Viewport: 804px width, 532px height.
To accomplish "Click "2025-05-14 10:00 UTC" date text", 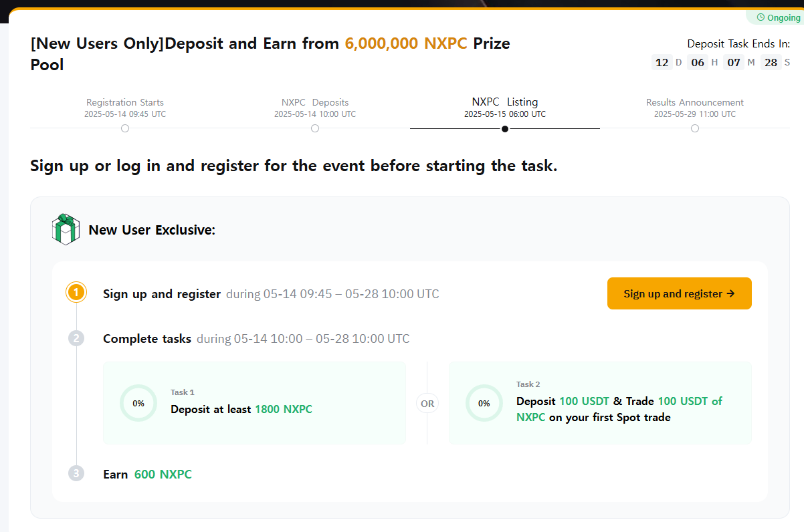I will (315, 114).
